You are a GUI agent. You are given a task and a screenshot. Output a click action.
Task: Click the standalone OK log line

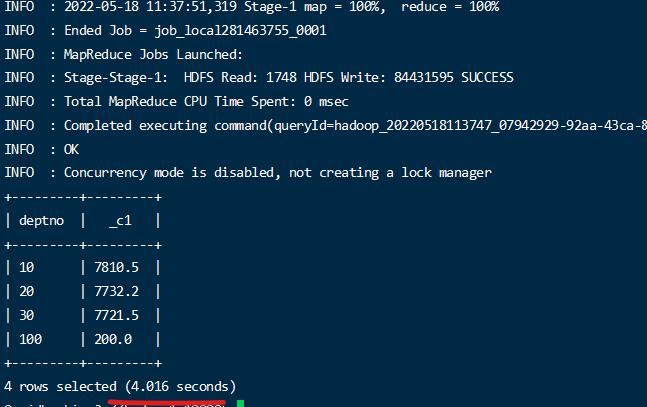click(71, 149)
